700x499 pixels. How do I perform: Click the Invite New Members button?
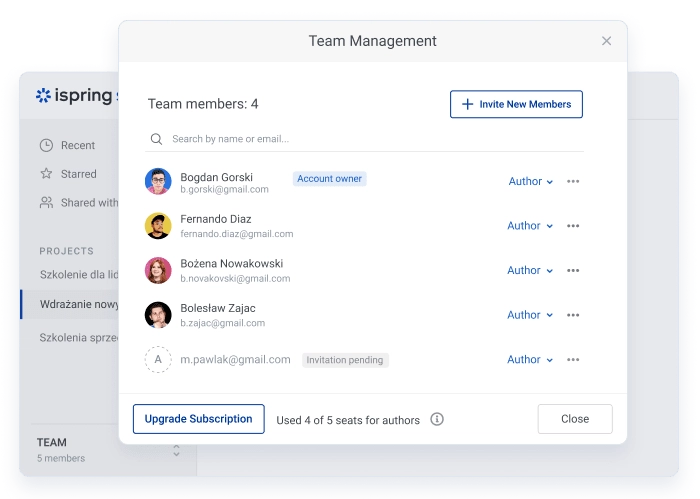516,104
